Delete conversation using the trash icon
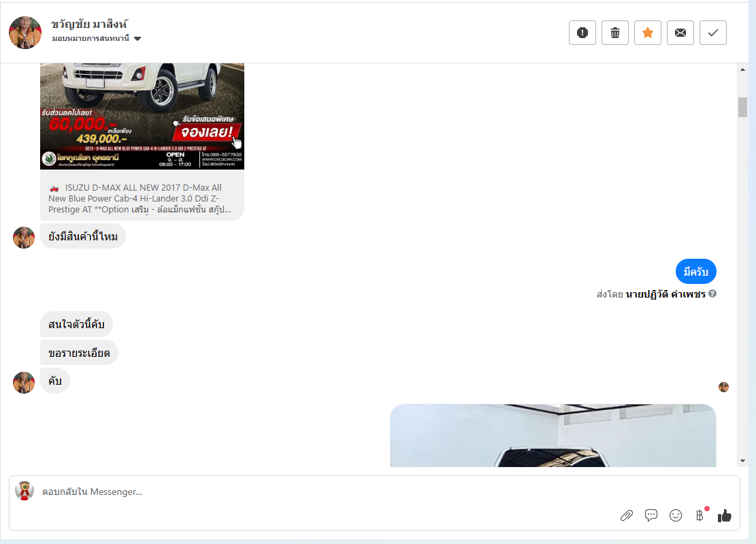756x544 pixels. point(614,33)
